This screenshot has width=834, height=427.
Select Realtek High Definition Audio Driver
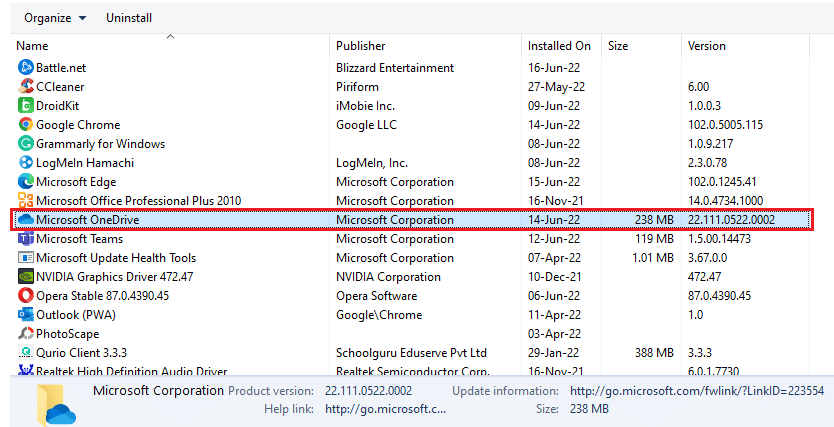132,371
